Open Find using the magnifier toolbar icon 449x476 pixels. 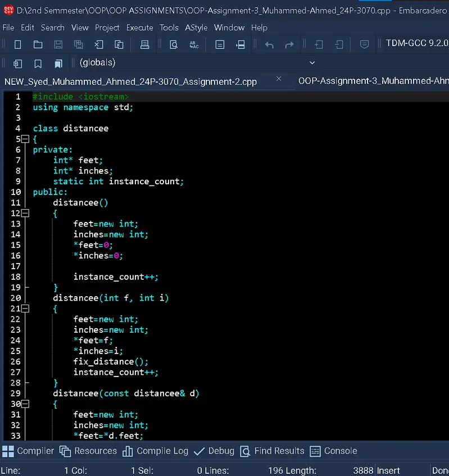pyautogui.click(x=174, y=44)
